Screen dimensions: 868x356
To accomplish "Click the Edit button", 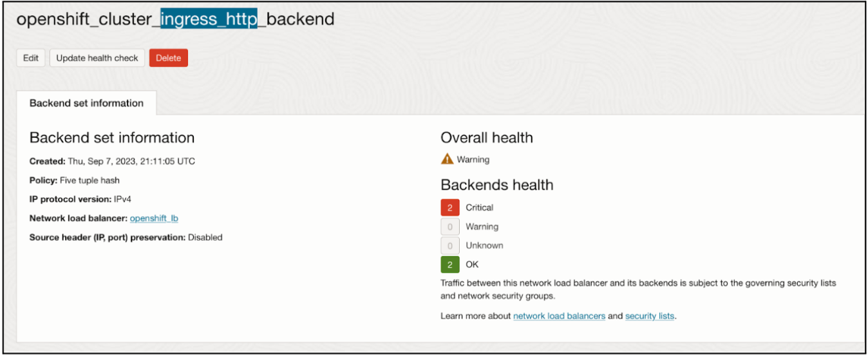I will (30, 58).
